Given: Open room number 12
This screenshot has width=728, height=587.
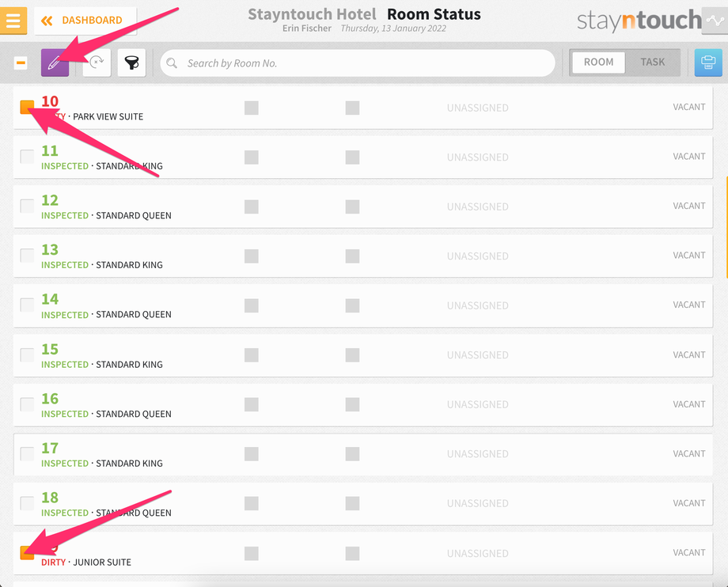Looking at the screenshot, I should click(x=50, y=200).
